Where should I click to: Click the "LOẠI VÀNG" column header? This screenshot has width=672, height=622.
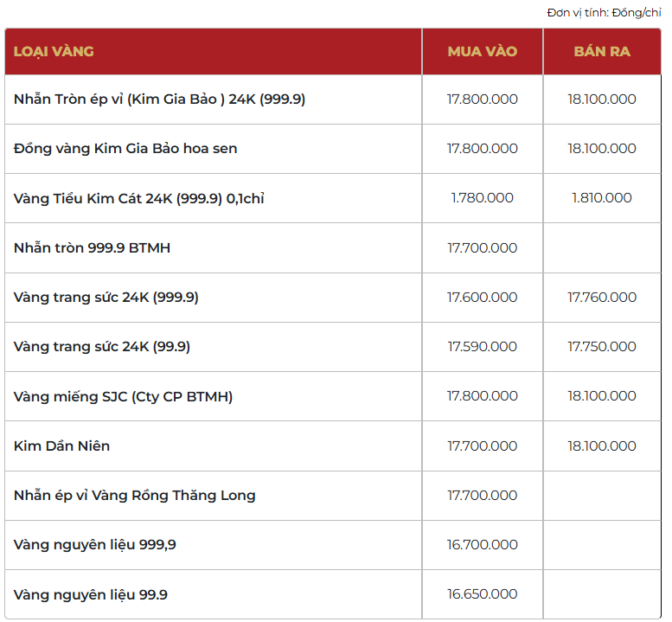coord(54,51)
